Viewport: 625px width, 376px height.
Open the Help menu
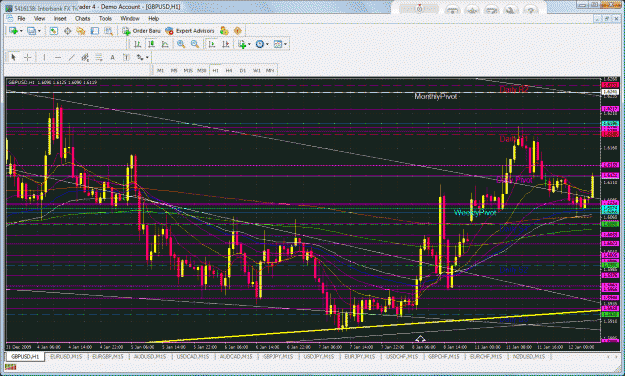[153, 18]
